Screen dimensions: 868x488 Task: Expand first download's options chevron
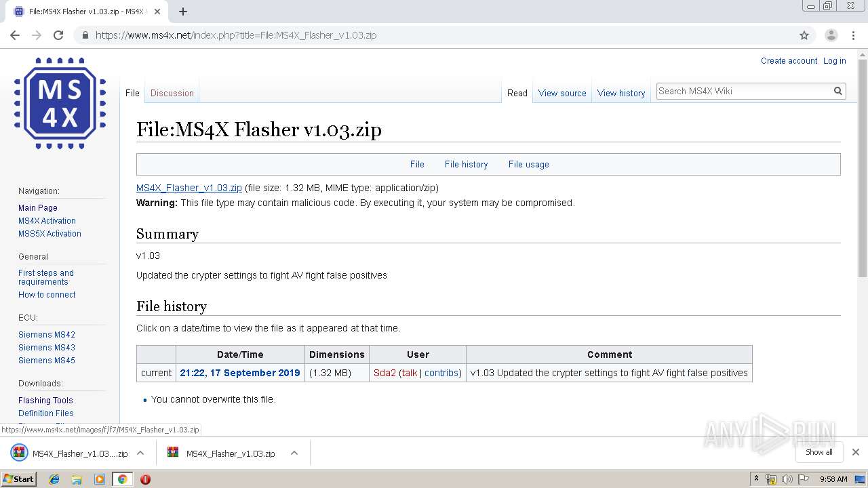pyautogui.click(x=140, y=453)
